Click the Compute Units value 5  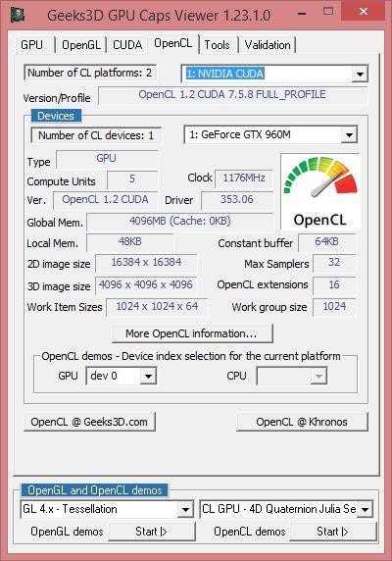[132, 179]
